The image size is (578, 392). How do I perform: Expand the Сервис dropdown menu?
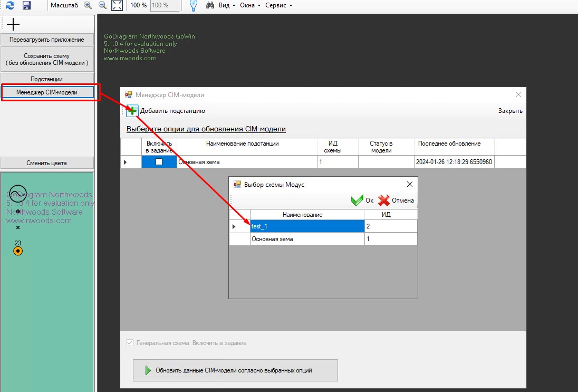[x=278, y=5]
